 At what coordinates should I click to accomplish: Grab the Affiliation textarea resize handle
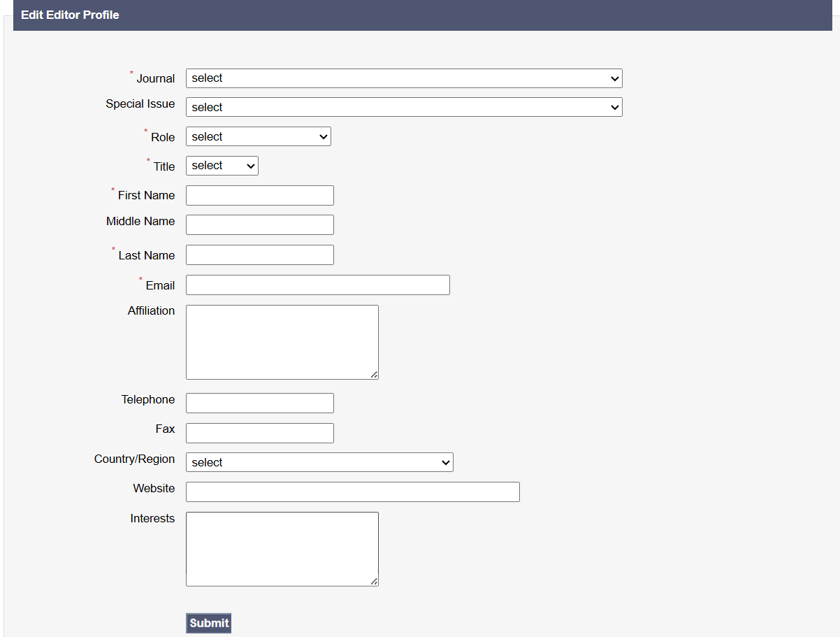[x=374, y=375]
